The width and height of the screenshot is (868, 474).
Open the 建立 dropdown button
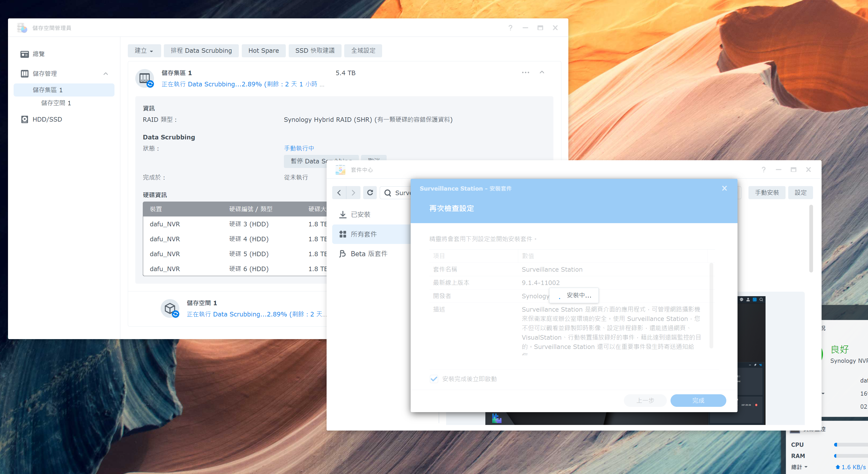pyautogui.click(x=144, y=50)
